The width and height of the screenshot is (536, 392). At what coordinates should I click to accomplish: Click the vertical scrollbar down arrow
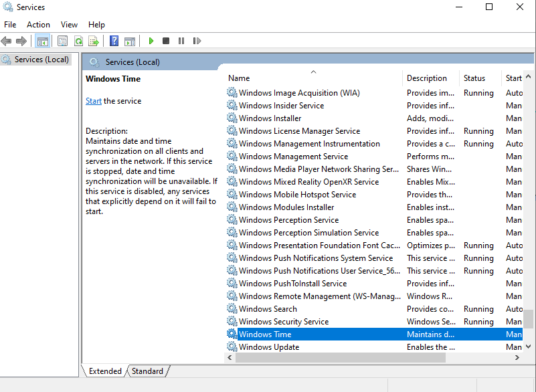click(x=529, y=346)
